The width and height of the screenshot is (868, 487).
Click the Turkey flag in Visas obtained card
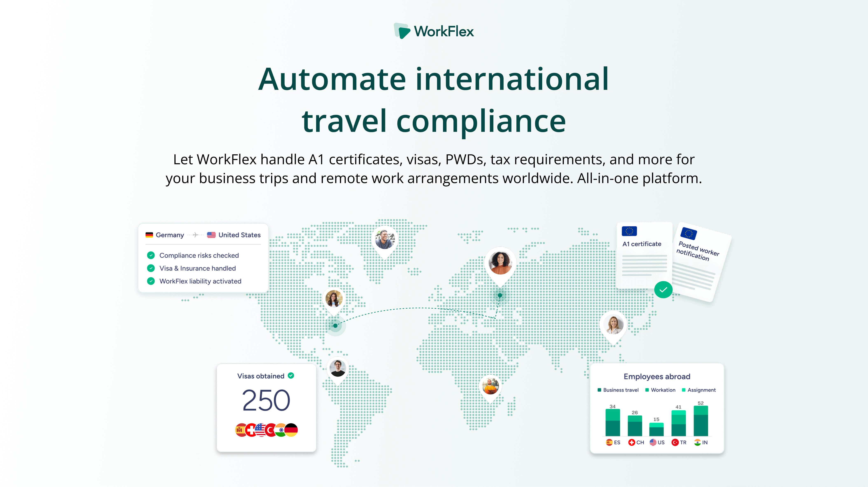[x=271, y=430]
